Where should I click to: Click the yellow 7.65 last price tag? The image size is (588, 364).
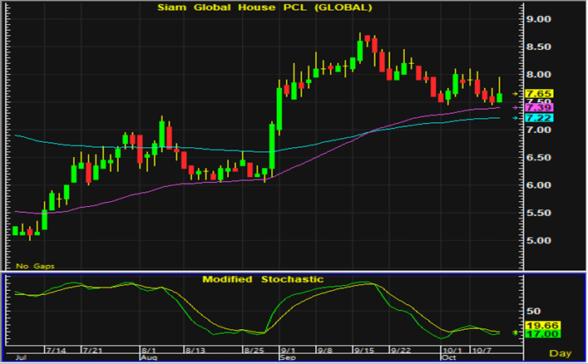coord(546,95)
